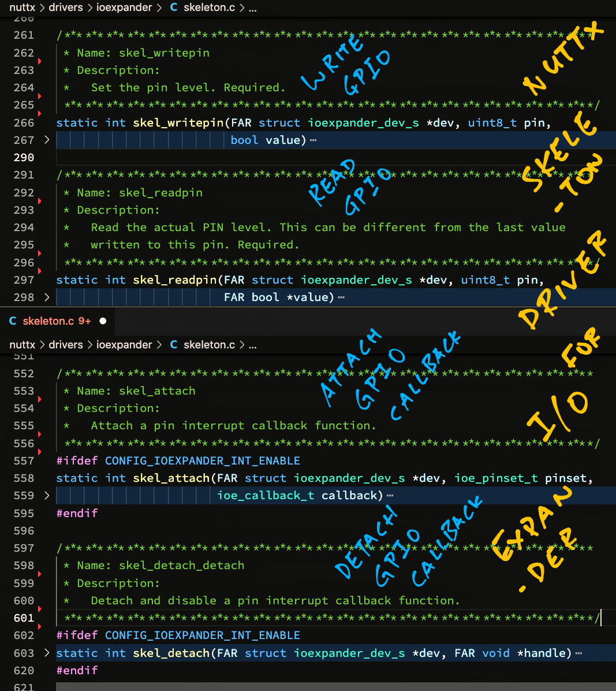Expand folded skel_writepin body at line 267
This screenshot has height=691, width=616.
tap(47, 140)
